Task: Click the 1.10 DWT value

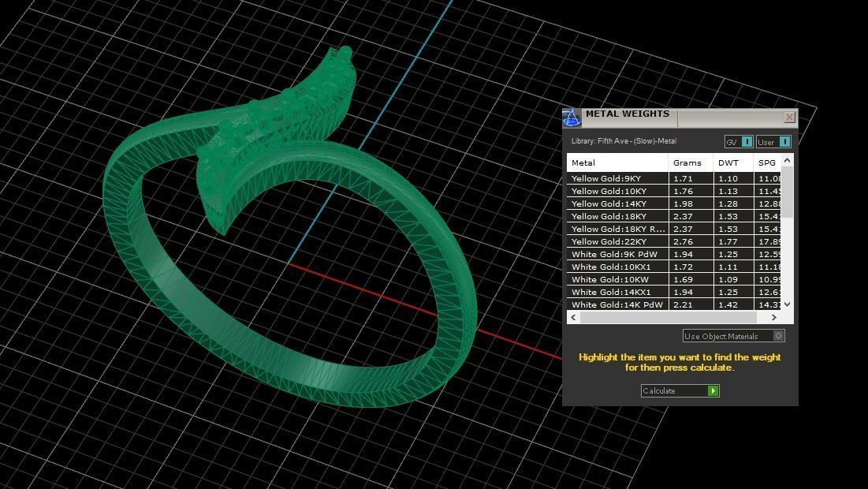Action: [x=728, y=178]
